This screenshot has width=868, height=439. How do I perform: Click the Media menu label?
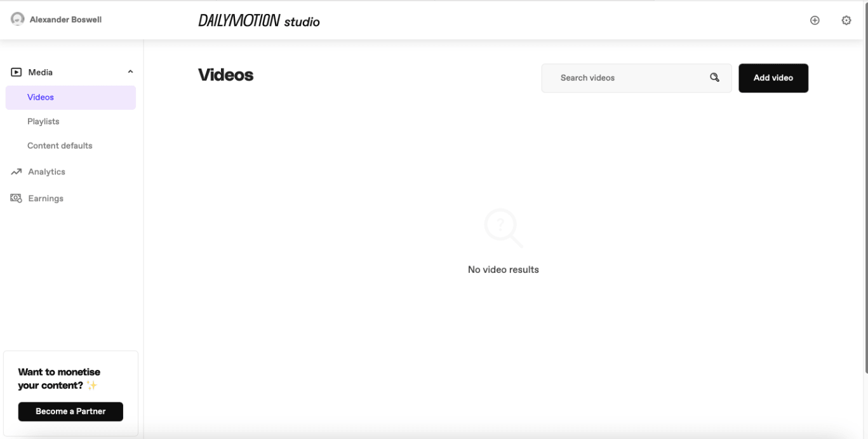(x=41, y=72)
